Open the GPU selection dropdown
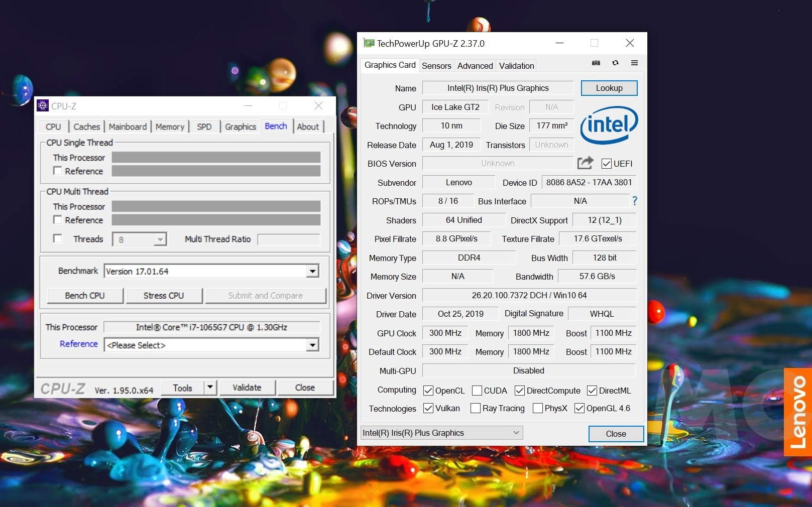This screenshot has width=812, height=507. click(516, 433)
